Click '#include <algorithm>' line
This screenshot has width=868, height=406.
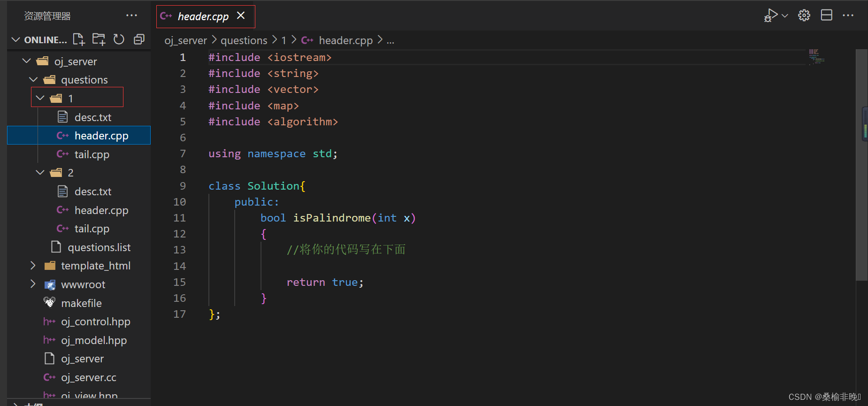pyautogui.click(x=273, y=122)
